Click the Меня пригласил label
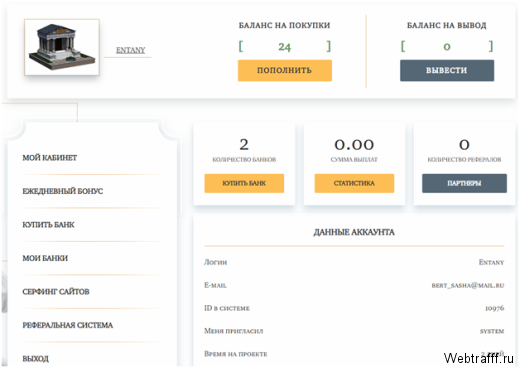Viewport: 520px width, 368px height. click(234, 331)
